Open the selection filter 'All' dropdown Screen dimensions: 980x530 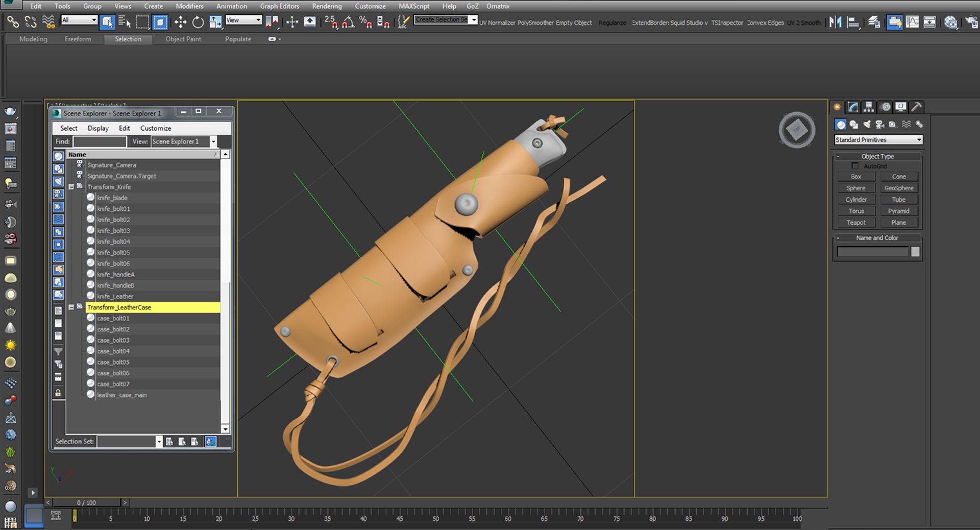tap(79, 20)
